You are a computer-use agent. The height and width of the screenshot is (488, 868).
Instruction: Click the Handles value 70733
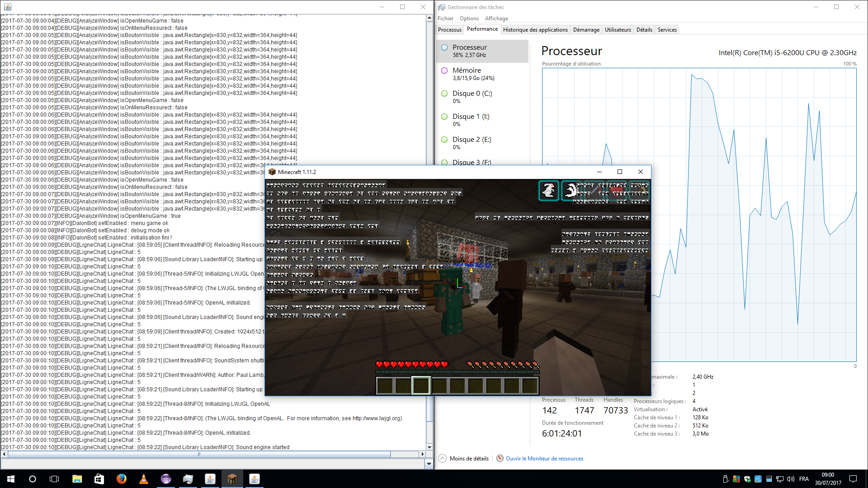tap(616, 410)
